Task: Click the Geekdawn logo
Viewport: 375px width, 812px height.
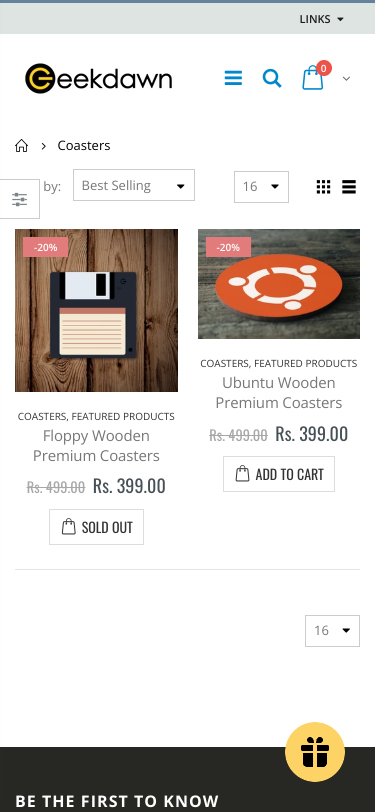Action: coord(98,78)
